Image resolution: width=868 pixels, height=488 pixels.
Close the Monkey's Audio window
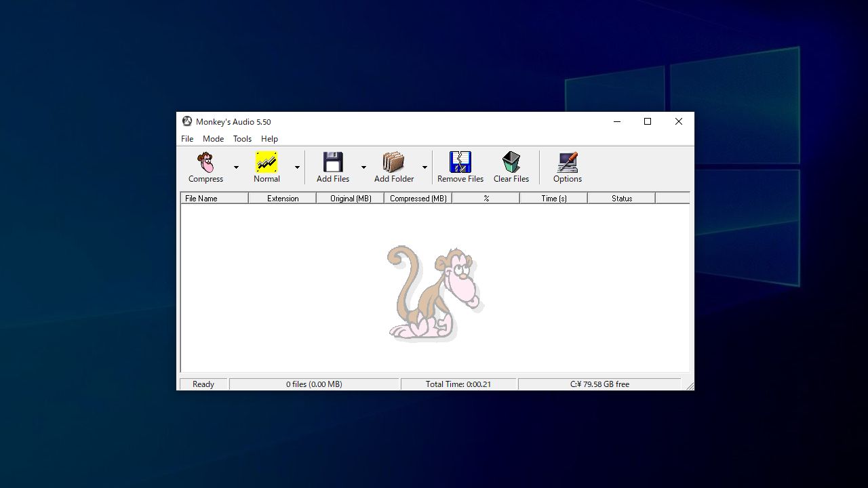[679, 122]
